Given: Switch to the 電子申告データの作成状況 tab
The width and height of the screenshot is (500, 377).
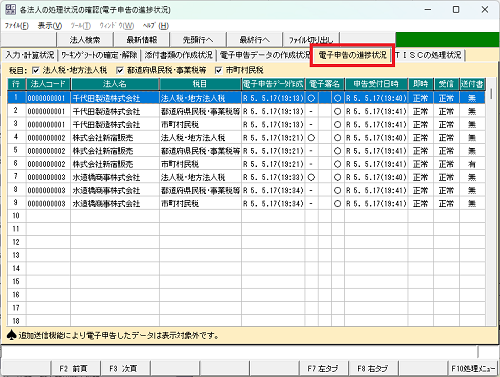Looking at the screenshot, I should [x=265, y=55].
